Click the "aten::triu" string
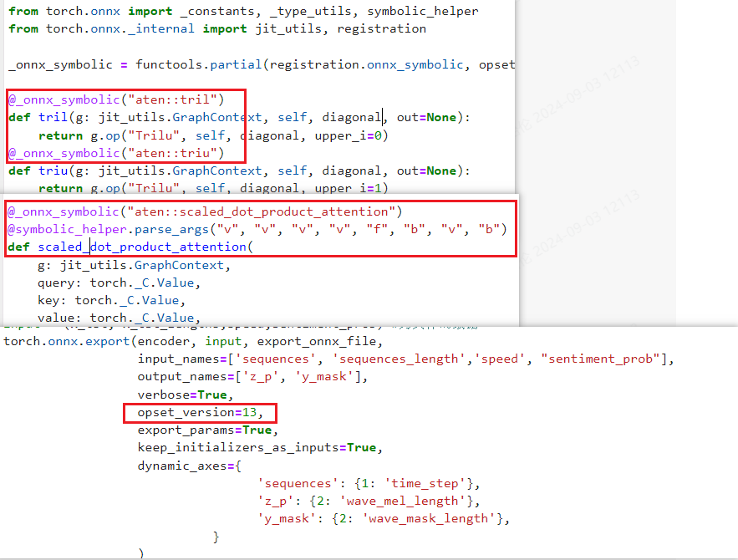 click(x=173, y=154)
